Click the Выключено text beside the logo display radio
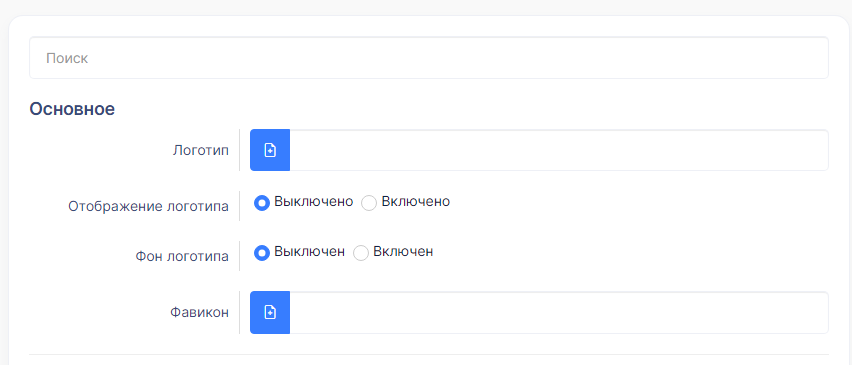Screen dimensions: 852x365 (314, 202)
